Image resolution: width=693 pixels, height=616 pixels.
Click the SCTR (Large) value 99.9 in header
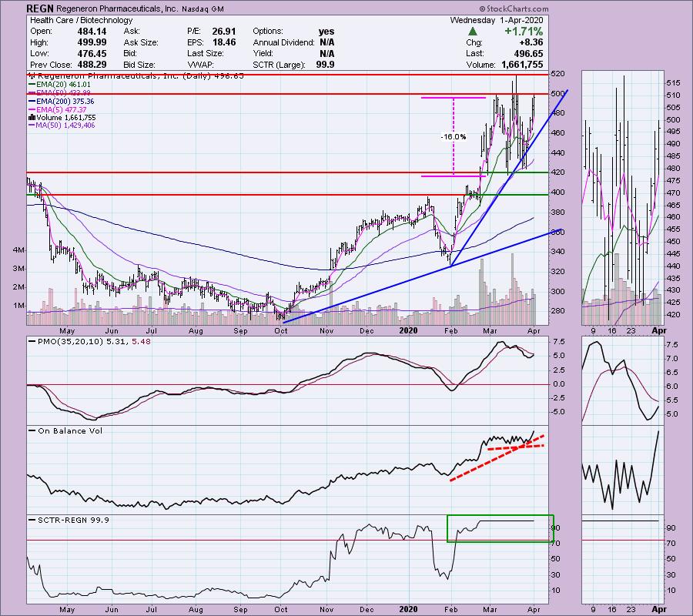[325, 65]
